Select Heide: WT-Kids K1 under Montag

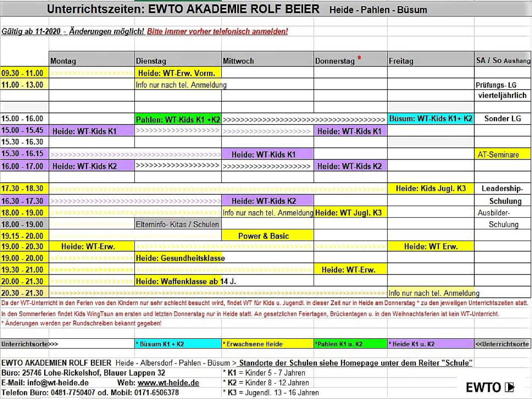(92, 131)
